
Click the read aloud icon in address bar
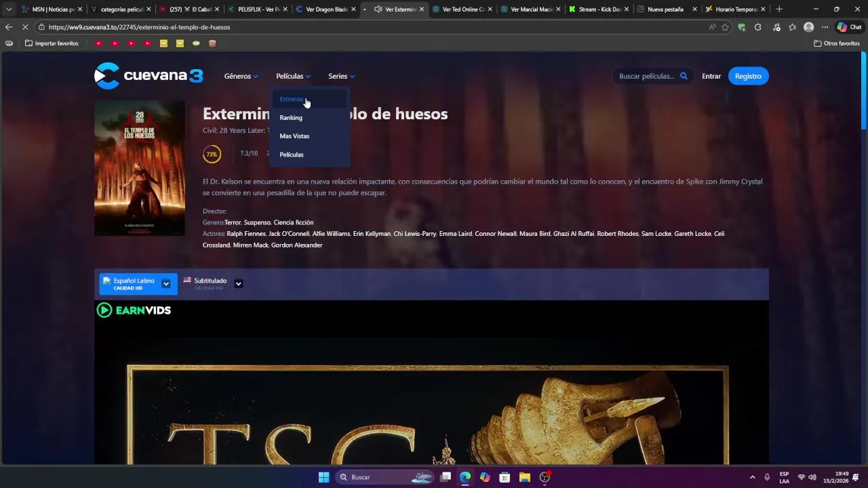(712, 27)
